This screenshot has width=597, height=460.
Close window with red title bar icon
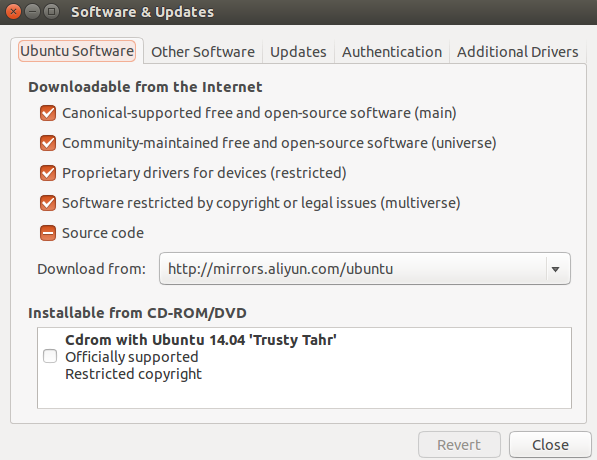13,12
